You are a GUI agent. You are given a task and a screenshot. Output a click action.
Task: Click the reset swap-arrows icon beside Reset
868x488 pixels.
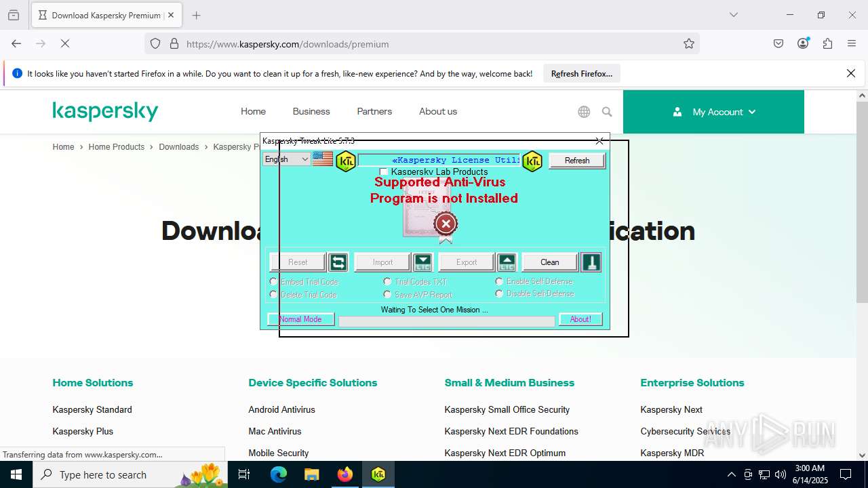(338, 262)
